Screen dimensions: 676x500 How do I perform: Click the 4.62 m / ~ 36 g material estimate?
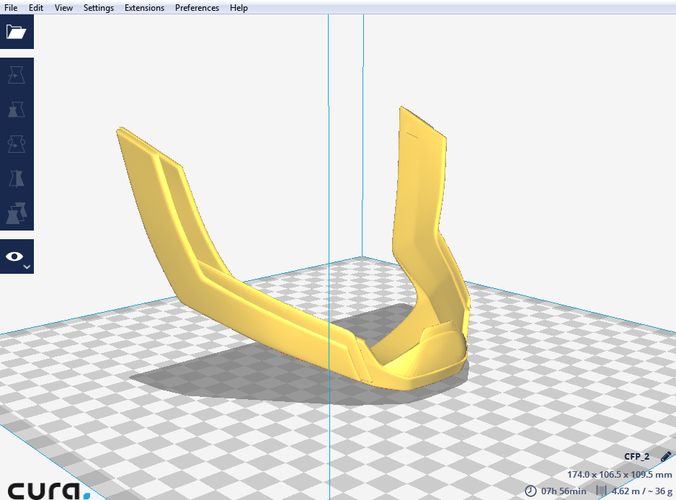642,491
